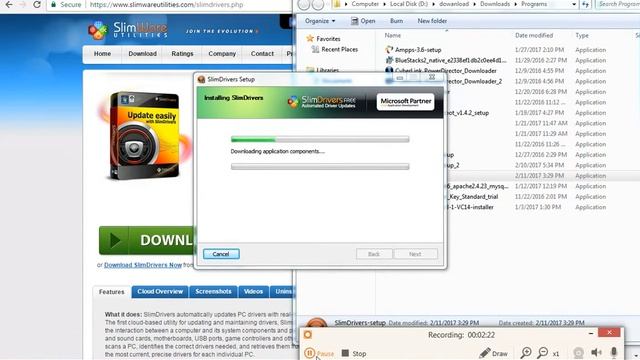Image resolution: width=640 pixels, height=360 pixels.
Task: Select the file ending Key_Standard_trial
Action: click(x=473, y=197)
